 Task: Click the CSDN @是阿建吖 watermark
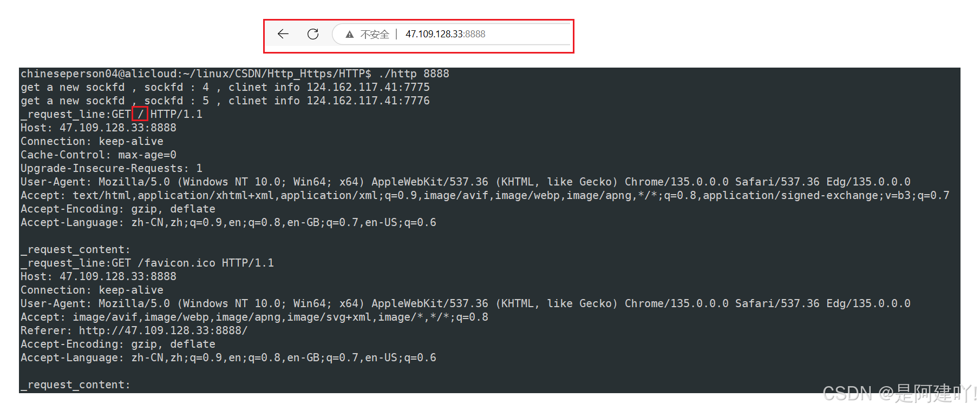coord(899,393)
